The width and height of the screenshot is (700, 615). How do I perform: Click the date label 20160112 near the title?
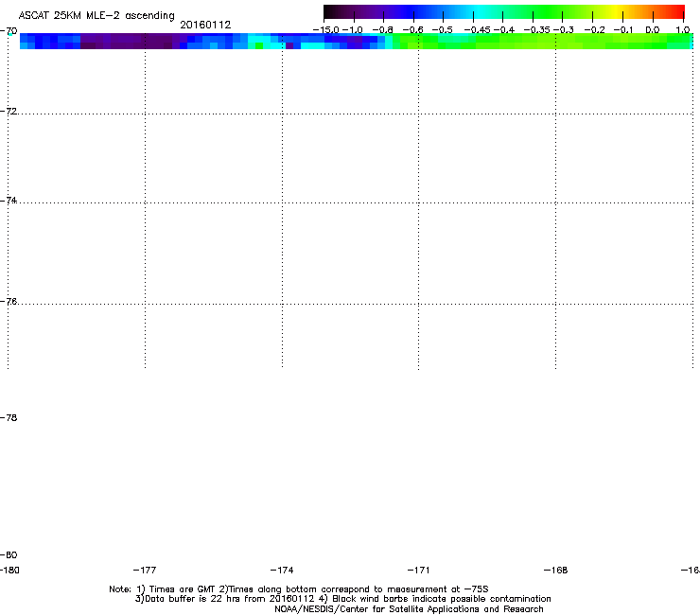click(x=205, y=25)
